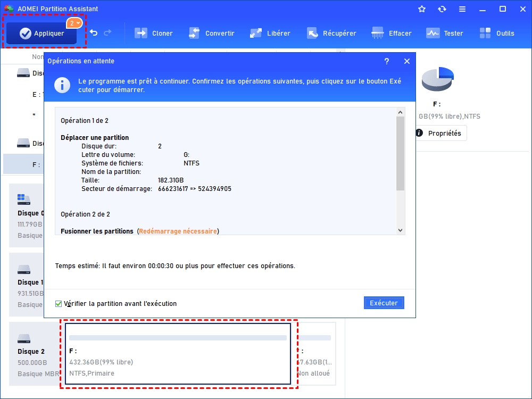Screen dimensions: 532x399
Task: Click the Appliquer button
Action: coord(41,34)
